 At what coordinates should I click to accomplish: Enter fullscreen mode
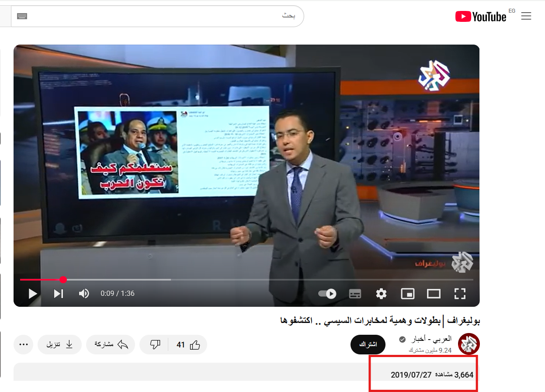coord(460,294)
